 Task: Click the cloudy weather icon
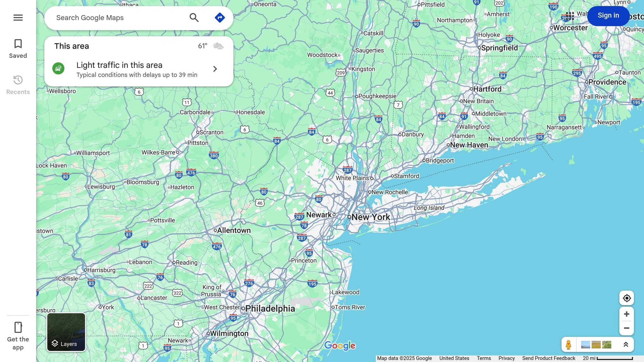218,46
